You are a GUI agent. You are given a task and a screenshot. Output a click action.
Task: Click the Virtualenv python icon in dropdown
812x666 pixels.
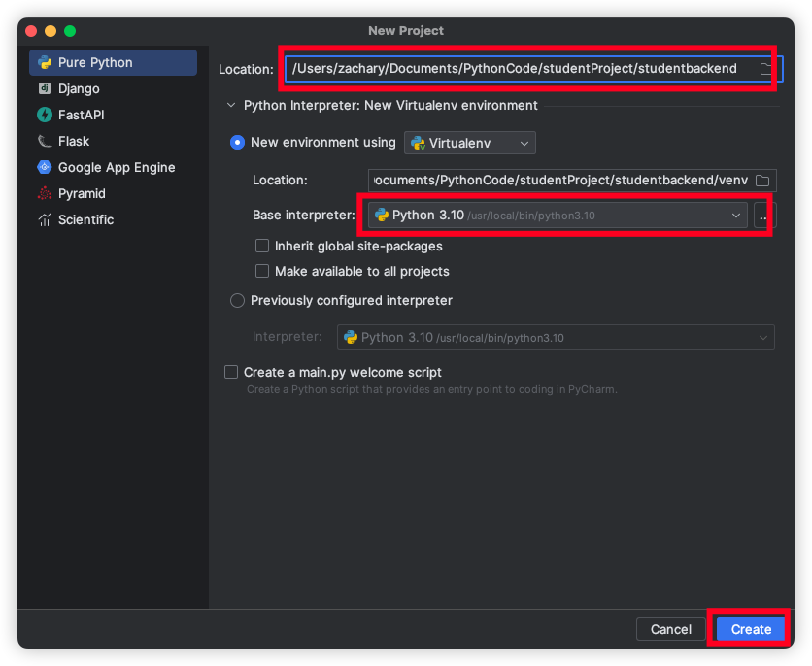click(x=418, y=144)
